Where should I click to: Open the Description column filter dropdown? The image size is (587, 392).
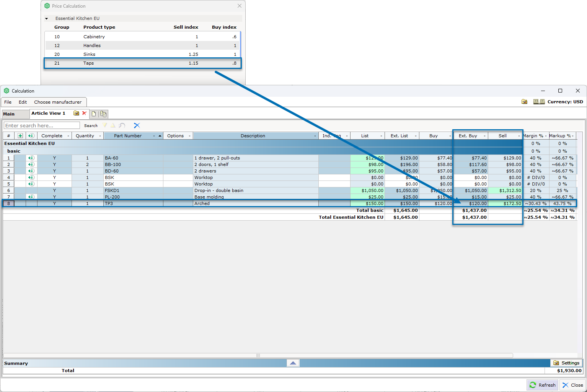point(315,135)
